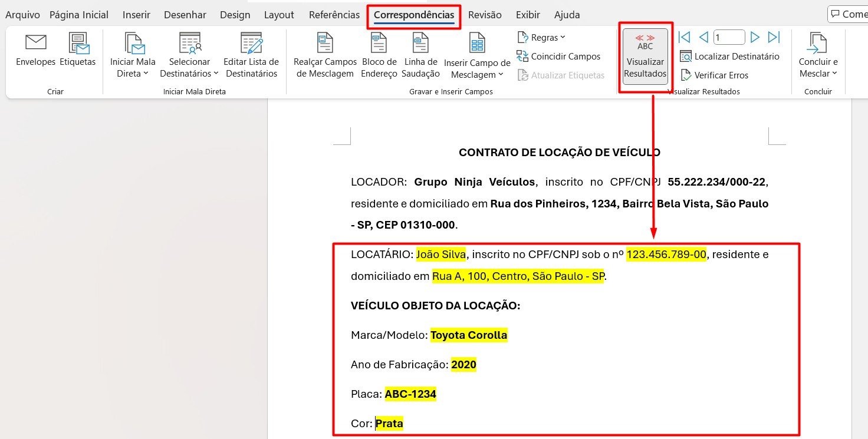Click the document title CONTRATO DE LOCAÇÃO

560,153
